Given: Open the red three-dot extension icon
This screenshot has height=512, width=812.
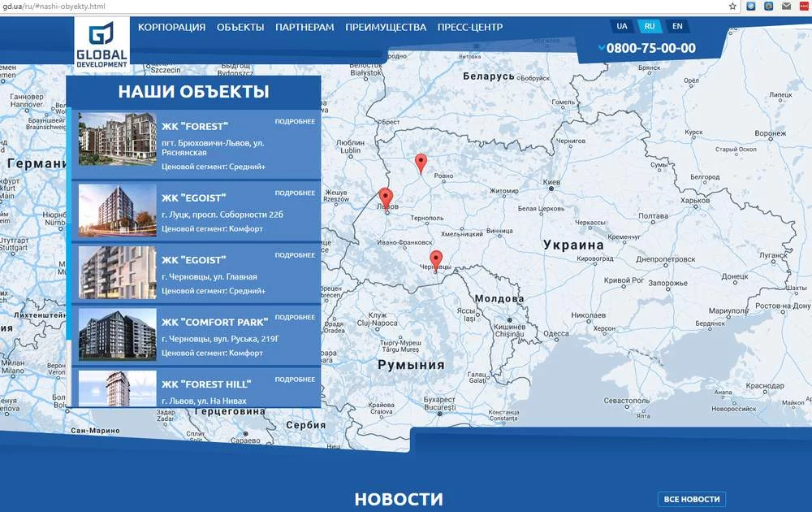Looking at the screenshot, I should coord(804,7).
